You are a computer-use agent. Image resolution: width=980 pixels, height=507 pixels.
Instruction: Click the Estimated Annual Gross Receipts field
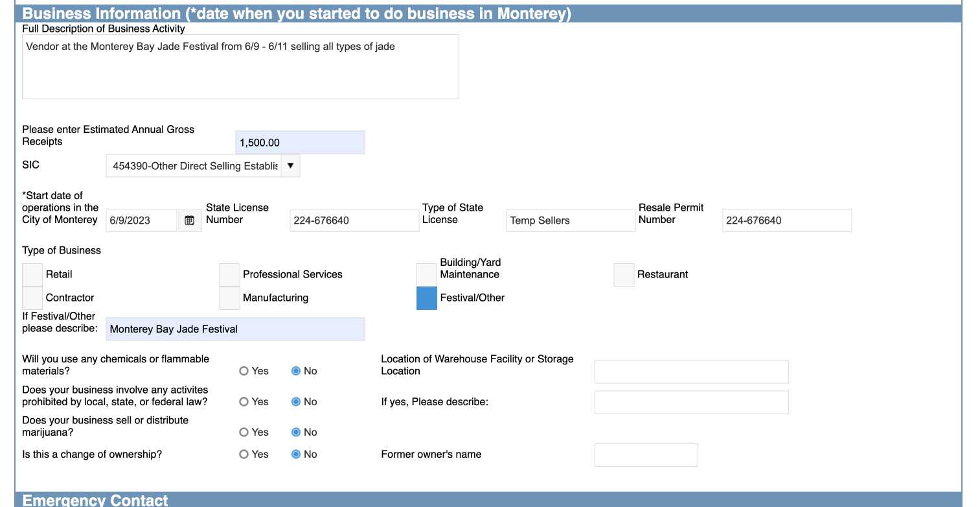(x=300, y=143)
